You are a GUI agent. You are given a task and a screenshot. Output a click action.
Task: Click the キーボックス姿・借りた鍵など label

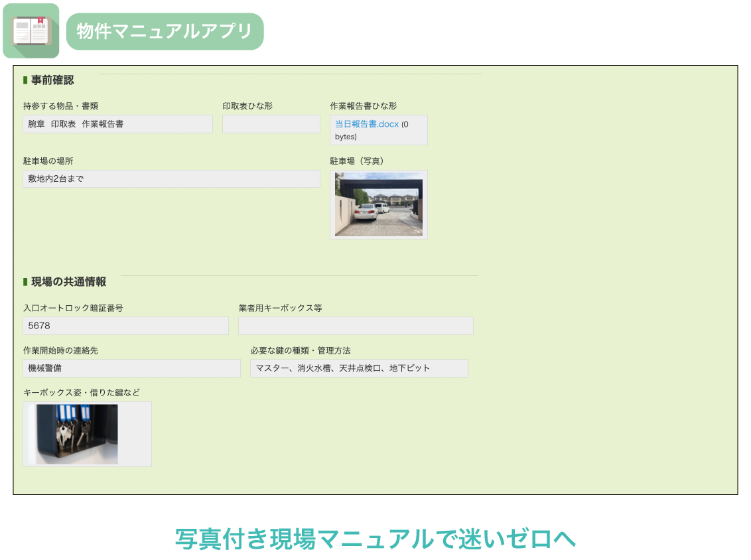coord(81,392)
